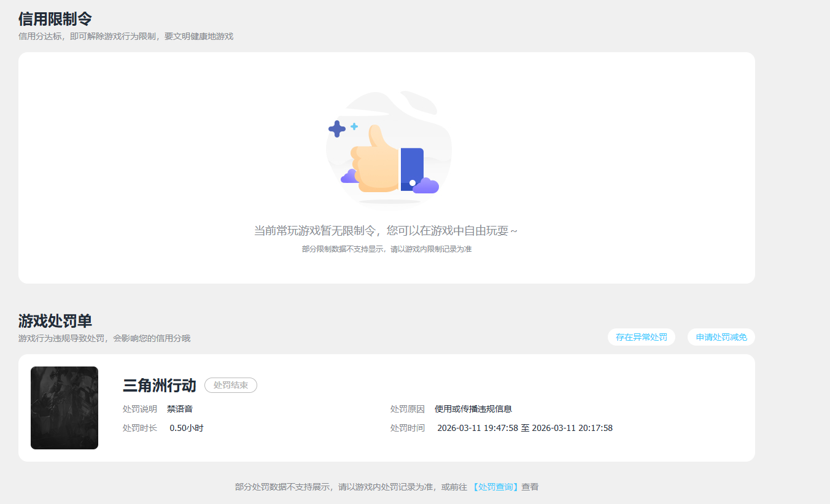Click the 处罚说明 label
The height and width of the screenshot is (504, 830).
pyautogui.click(x=140, y=409)
